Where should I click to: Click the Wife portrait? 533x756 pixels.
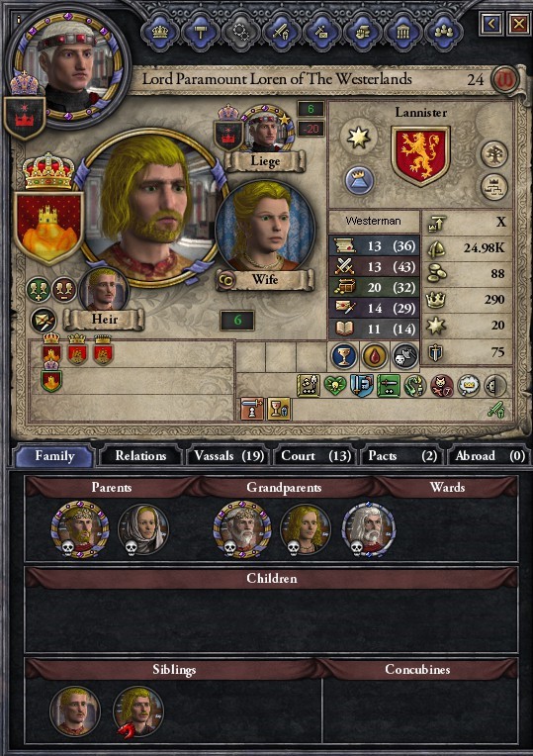pos(265,227)
